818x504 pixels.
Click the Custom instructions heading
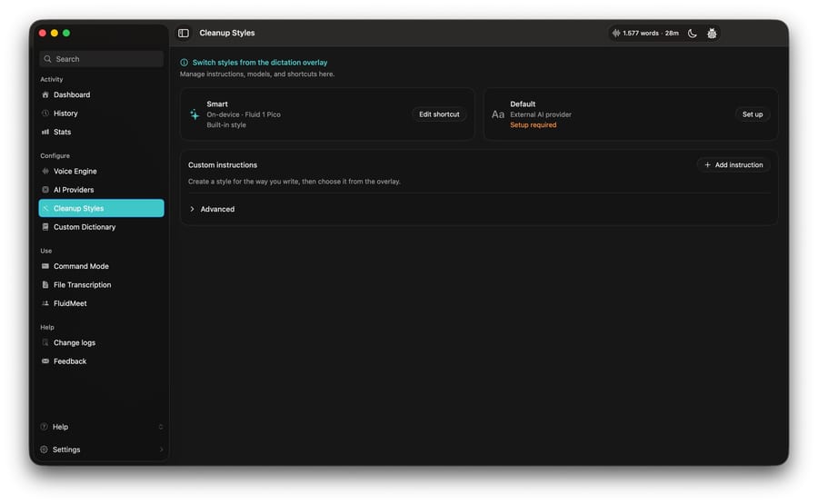pos(223,164)
